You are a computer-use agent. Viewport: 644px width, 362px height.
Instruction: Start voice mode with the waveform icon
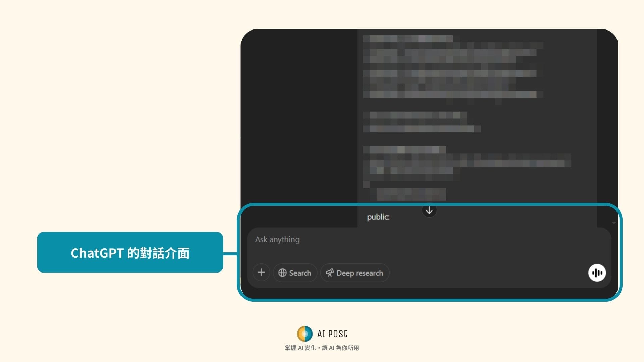[x=597, y=273]
